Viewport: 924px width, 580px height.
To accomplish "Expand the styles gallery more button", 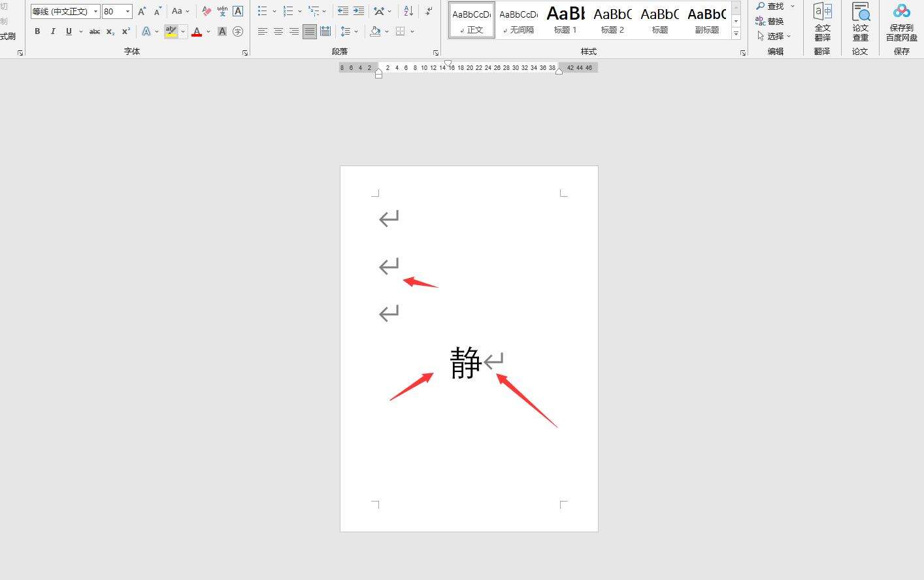I will point(736,33).
